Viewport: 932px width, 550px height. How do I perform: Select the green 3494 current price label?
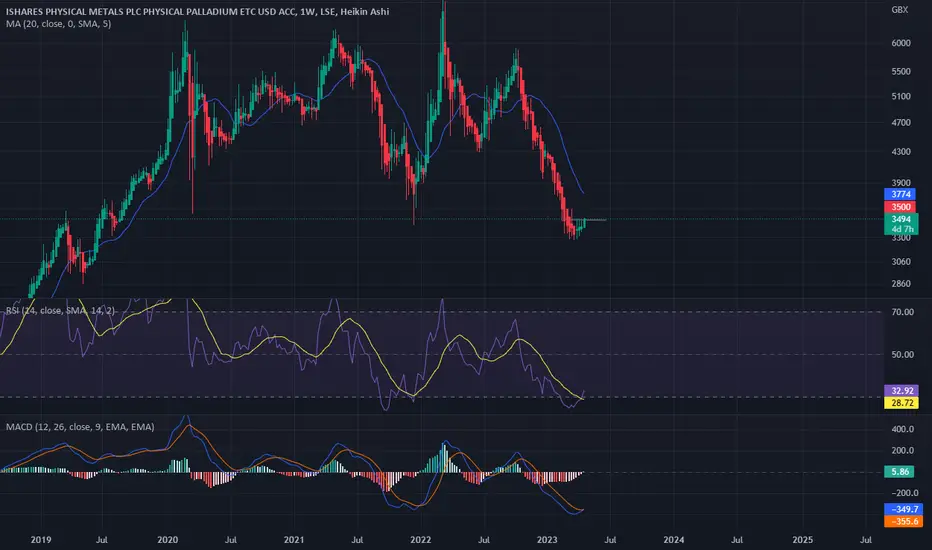coord(901,219)
